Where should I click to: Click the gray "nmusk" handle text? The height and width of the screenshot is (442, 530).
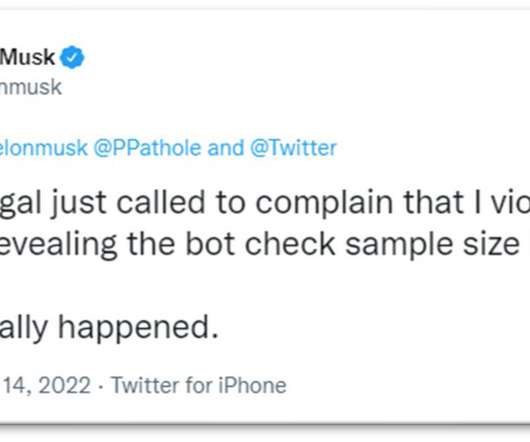point(31,87)
